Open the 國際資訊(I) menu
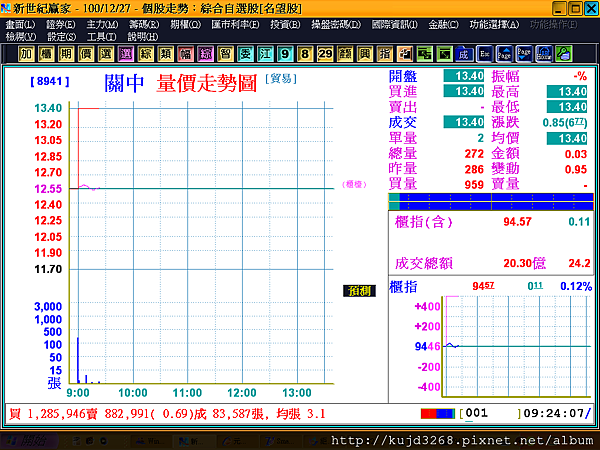 [x=395, y=25]
